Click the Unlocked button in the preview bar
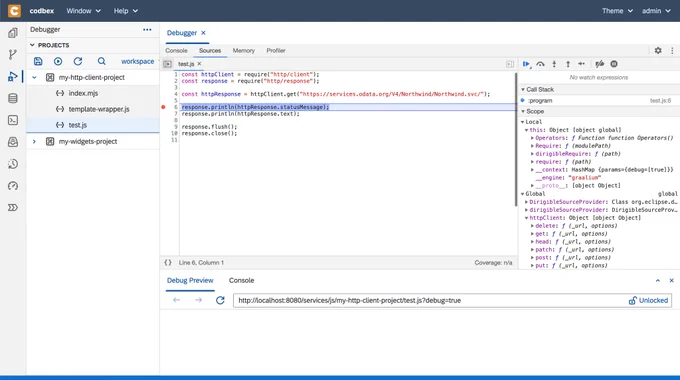The width and height of the screenshot is (680, 380). click(648, 300)
